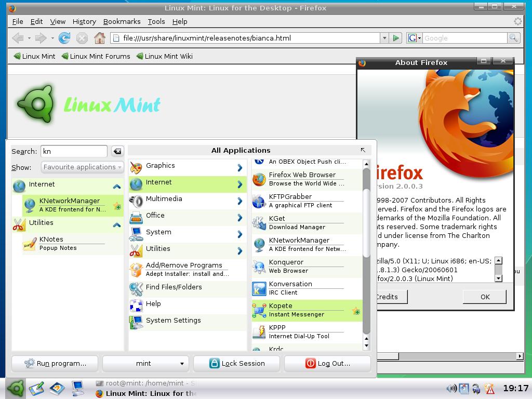Click the Run program button

(55, 363)
